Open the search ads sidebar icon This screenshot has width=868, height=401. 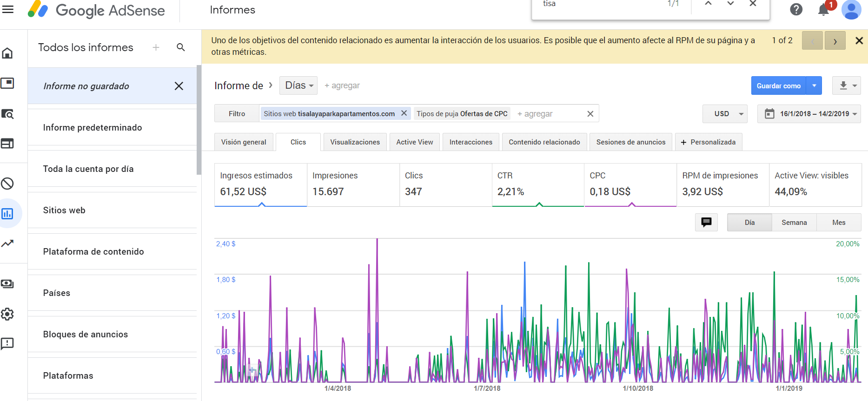point(7,113)
